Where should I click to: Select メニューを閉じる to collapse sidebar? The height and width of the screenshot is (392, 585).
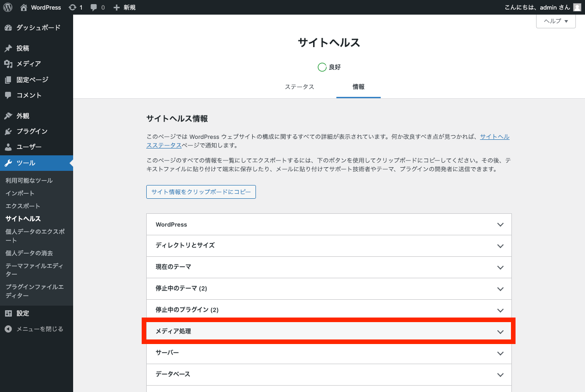click(x=37, y=329)
